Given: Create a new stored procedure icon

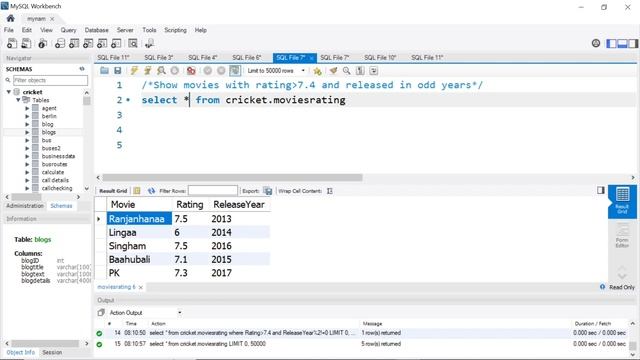Looking at the screenshot, I should click(x=102, y=43).
